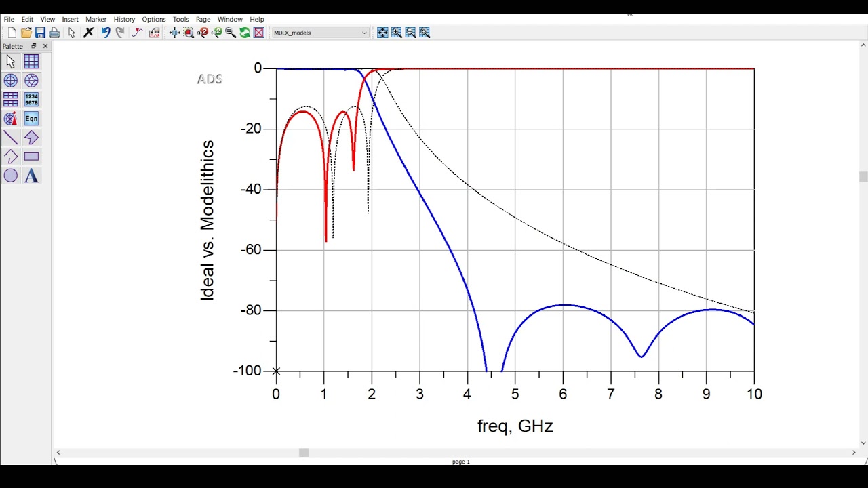868x488 pixels.
Task: Click zoom-in icon right of dataset dropdown
Action: (x=397, y=33)
